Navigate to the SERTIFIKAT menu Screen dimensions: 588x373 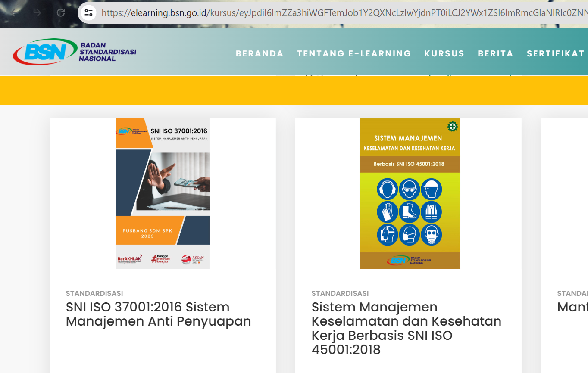[x=555, y=53]
